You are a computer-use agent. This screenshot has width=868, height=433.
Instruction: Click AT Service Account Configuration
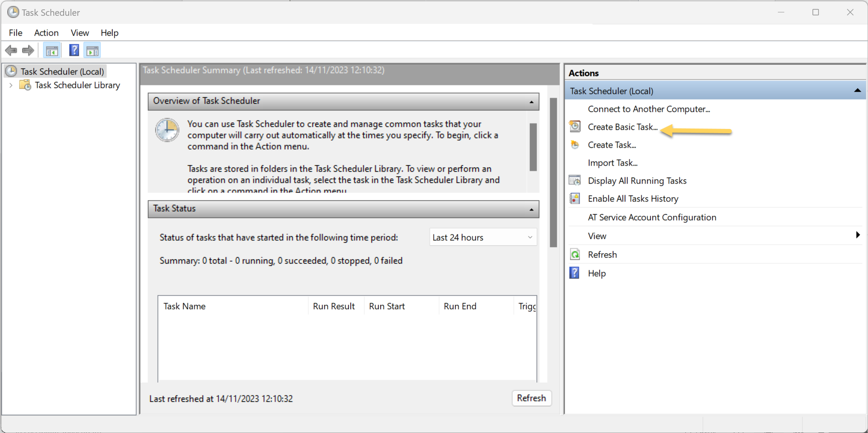652,217
